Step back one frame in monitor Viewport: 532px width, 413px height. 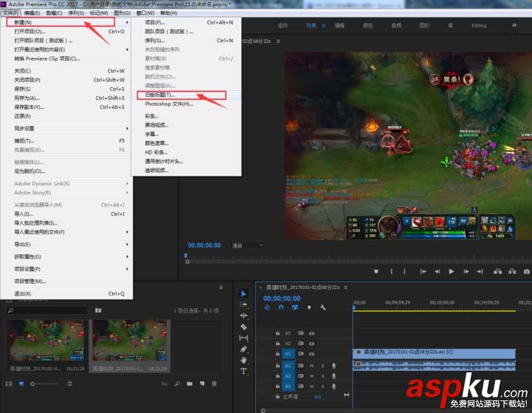(x=437, y=271)
